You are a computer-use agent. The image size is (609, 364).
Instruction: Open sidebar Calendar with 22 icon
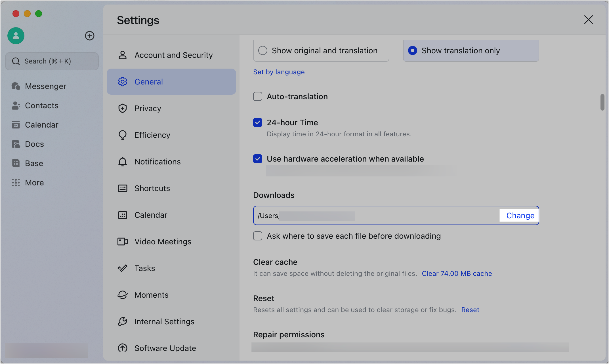(41, 125)
